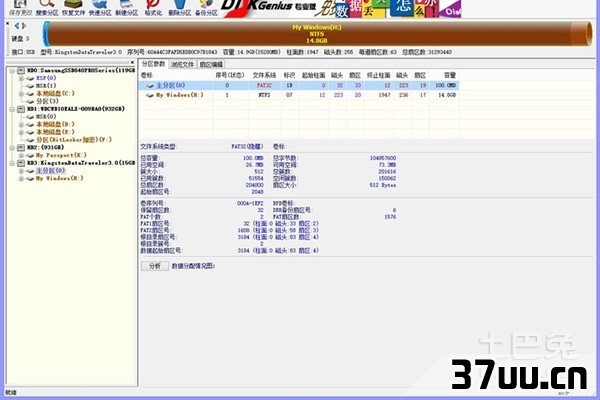Image resolution: width=600 pixels, height=400 pixels.
Task: Click the NTFS cell in the table
Action: tap(264, 95)
